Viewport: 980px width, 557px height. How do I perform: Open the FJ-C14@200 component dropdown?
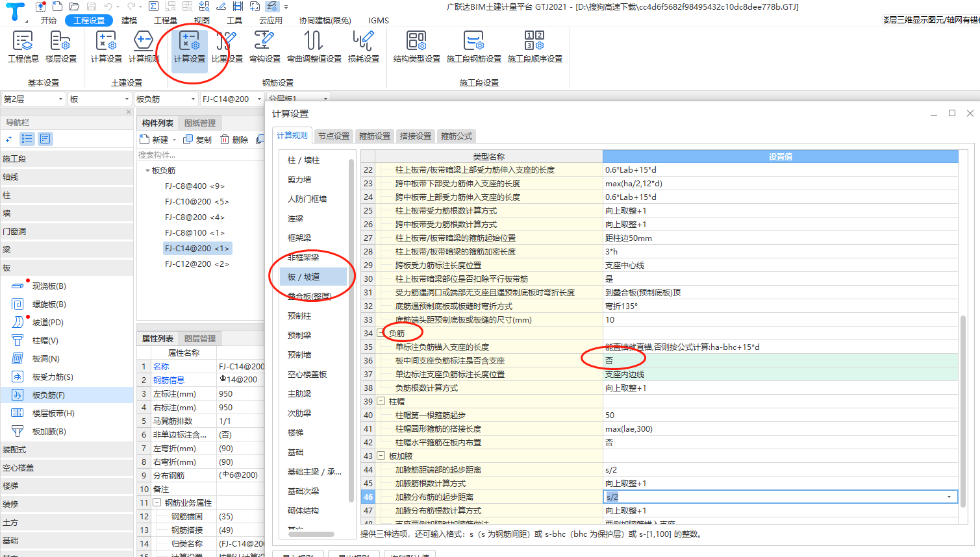tap(232, 99)
